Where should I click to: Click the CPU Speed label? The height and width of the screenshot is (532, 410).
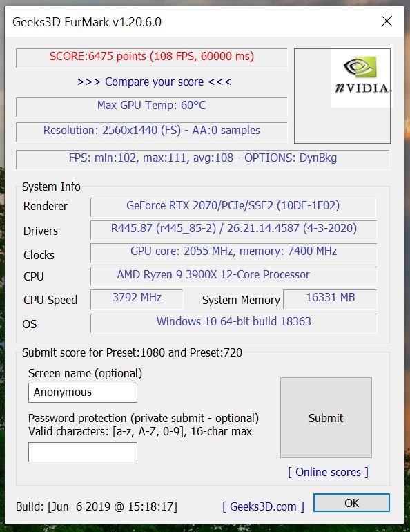click(x=50, y=300)
